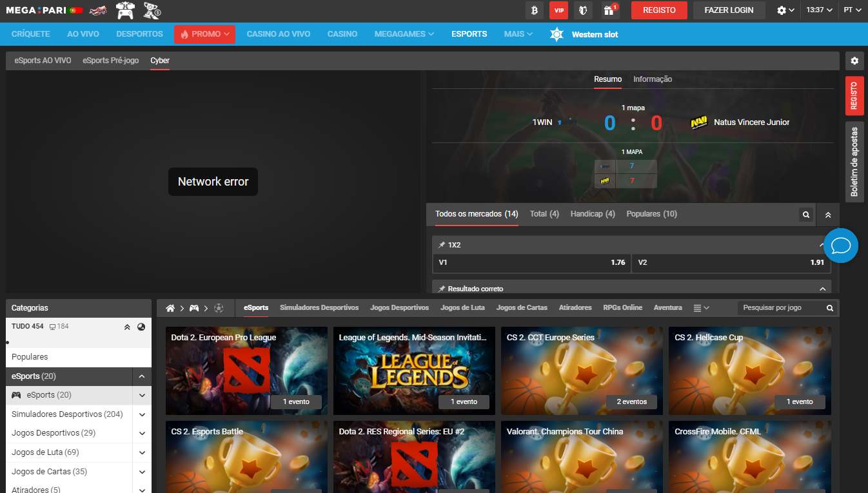Click the globe icon in the TUDO row

141,327
